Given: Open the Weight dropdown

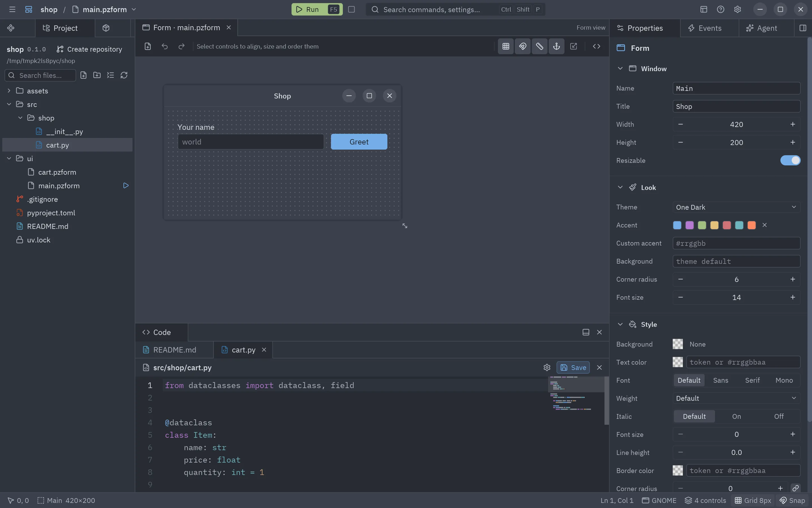Looking at the screenshot, I should 736,398.
